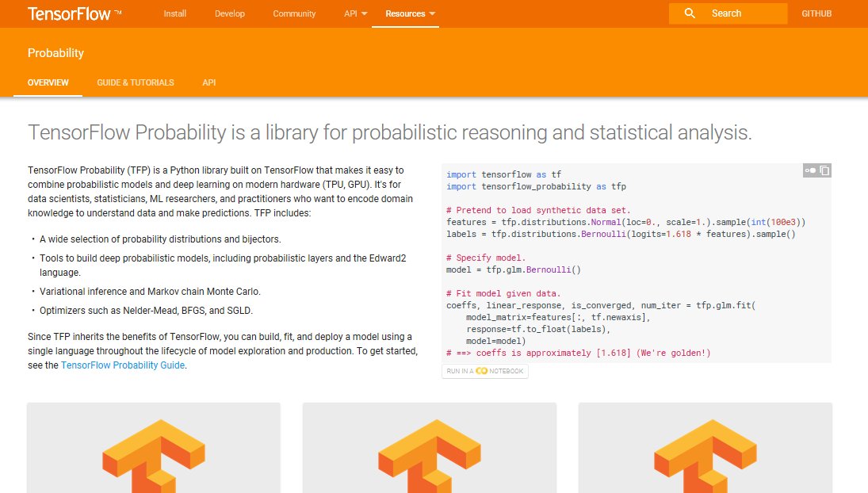
Task: Expand the API dropdown in the navbar
Action: click(x=354, y=13)
